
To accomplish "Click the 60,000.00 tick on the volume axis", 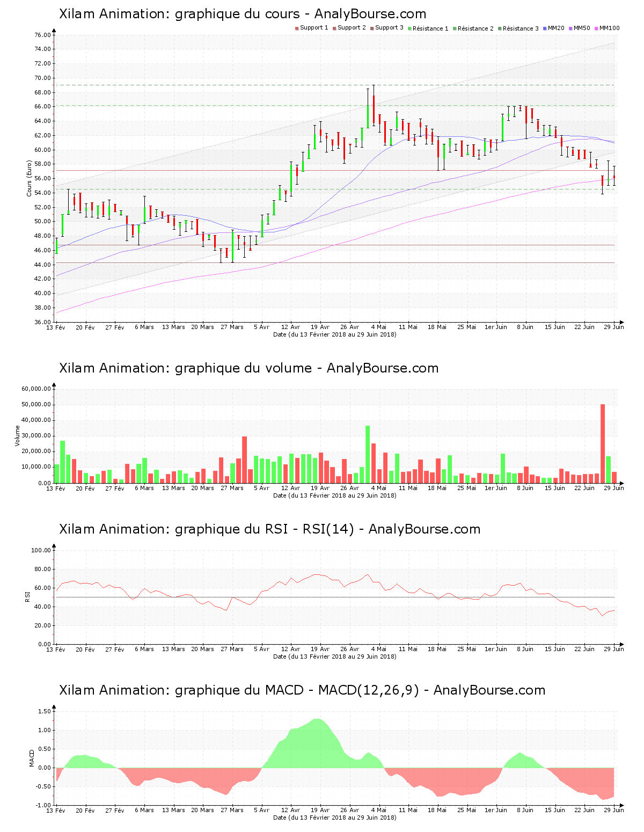I will click(x=36, y=389).
